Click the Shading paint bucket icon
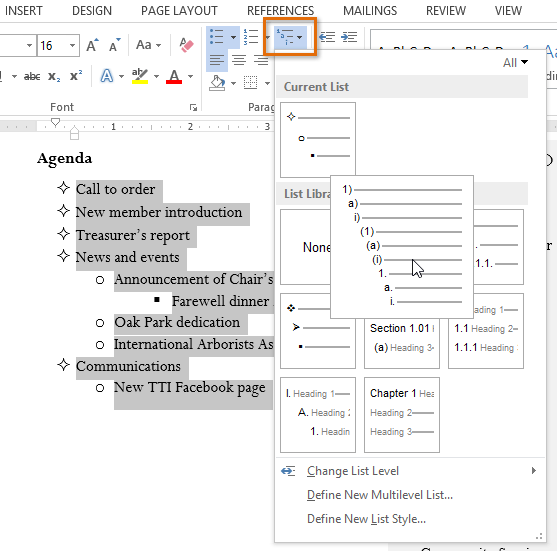The width and height of the screenshot is (557, 551). pyautogui.click(x=217, y=83)
